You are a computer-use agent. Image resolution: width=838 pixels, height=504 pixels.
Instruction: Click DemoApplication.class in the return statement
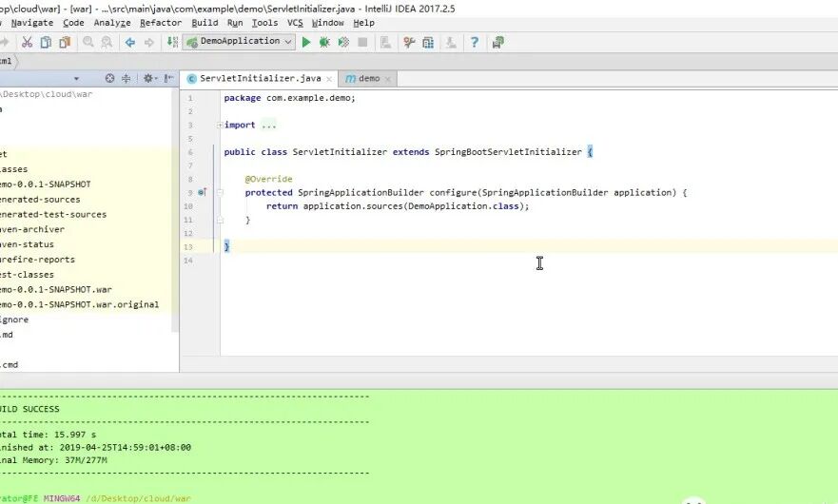[463, 205]
